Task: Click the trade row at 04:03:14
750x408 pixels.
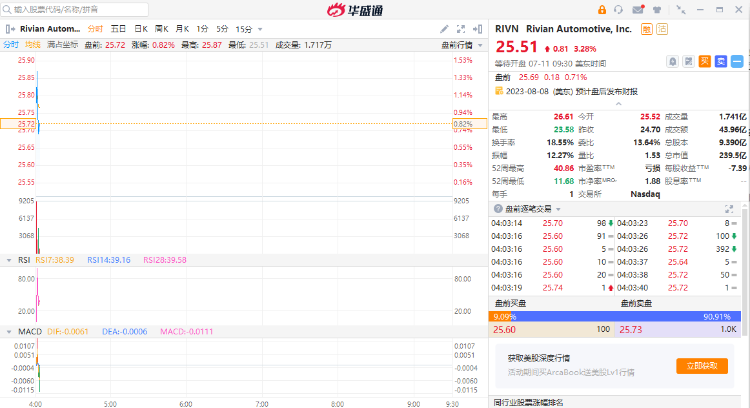Action: [x=551, y=223]
